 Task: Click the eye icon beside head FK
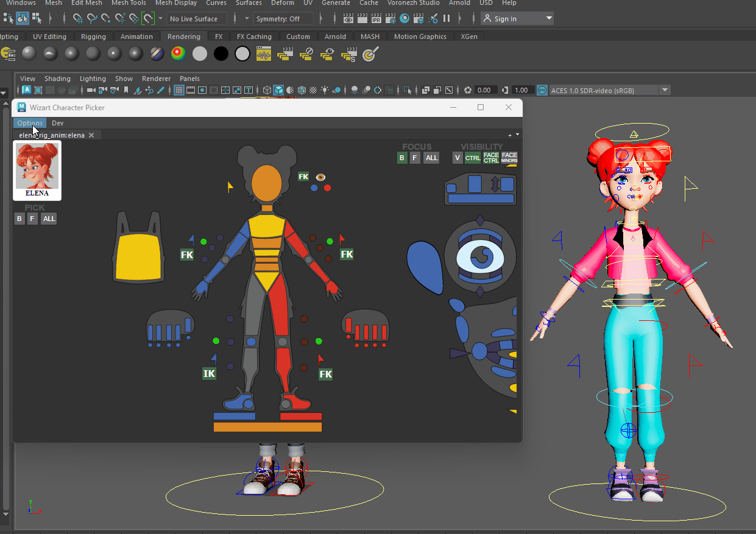point(320,177)
